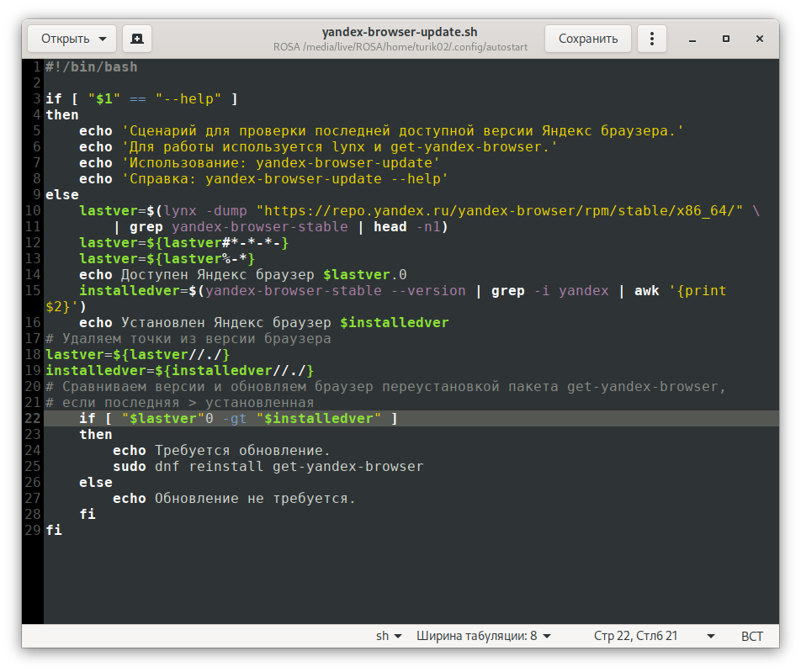801x672 pixels.
Task: Click 'Доступен Яндекс браузер' echo line
Action: [x=242, y=275]
